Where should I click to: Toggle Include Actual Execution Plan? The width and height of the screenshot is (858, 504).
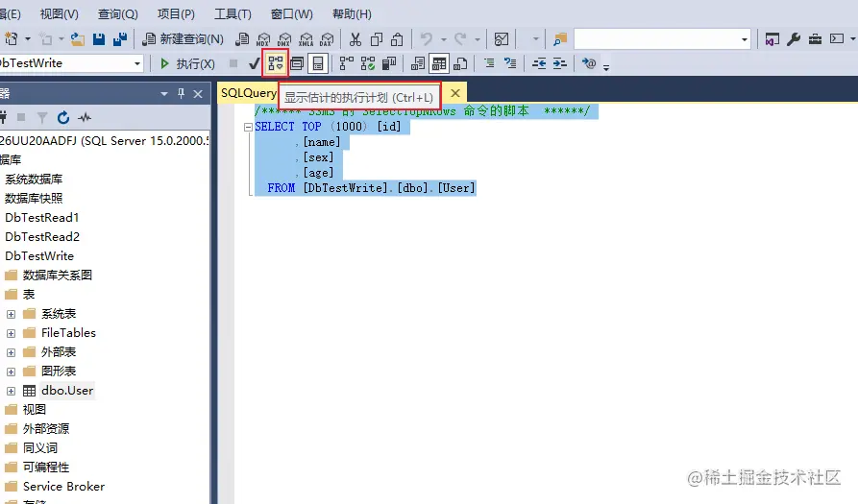[347, 64]
